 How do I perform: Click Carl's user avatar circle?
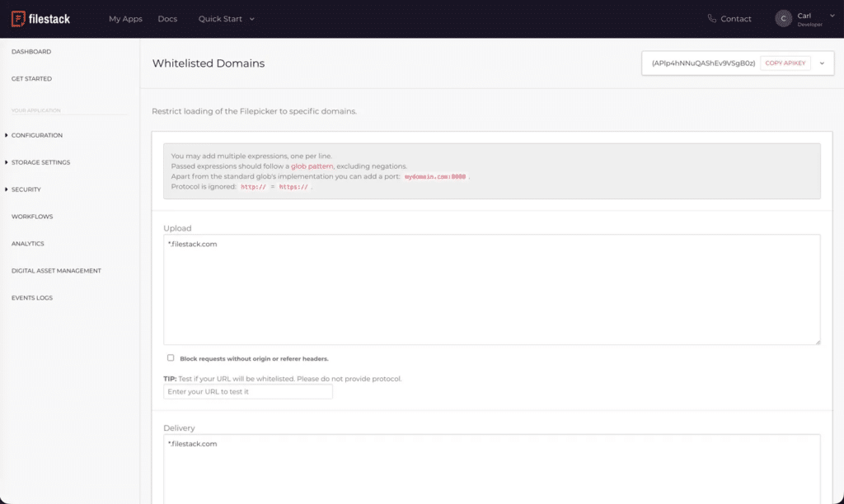point(783,19)
